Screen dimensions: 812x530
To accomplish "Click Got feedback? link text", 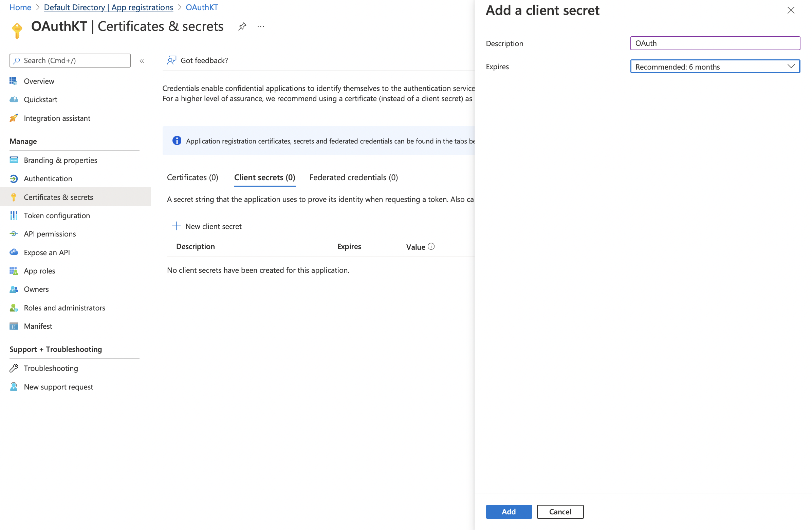I will (204, 60).
